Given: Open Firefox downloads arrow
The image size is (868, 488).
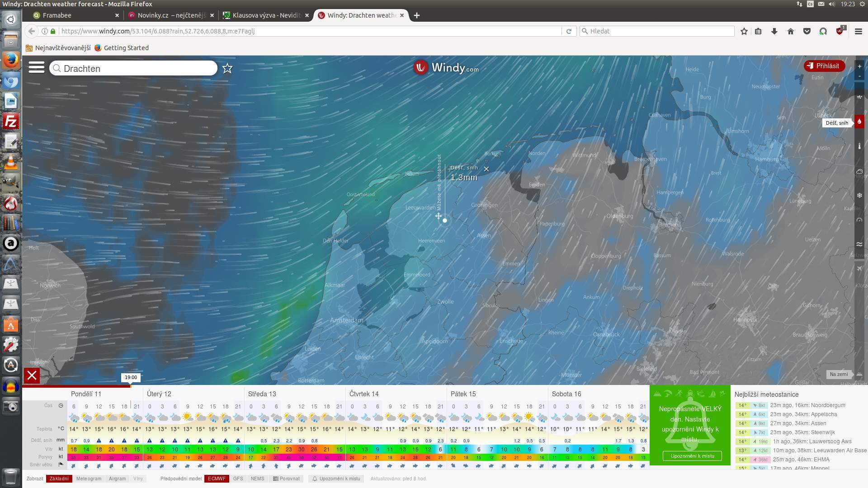Looking at the screenshot, I should [x=774, y=31].
